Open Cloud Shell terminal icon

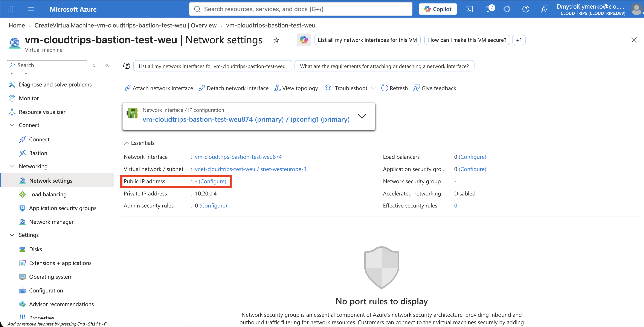469,9
